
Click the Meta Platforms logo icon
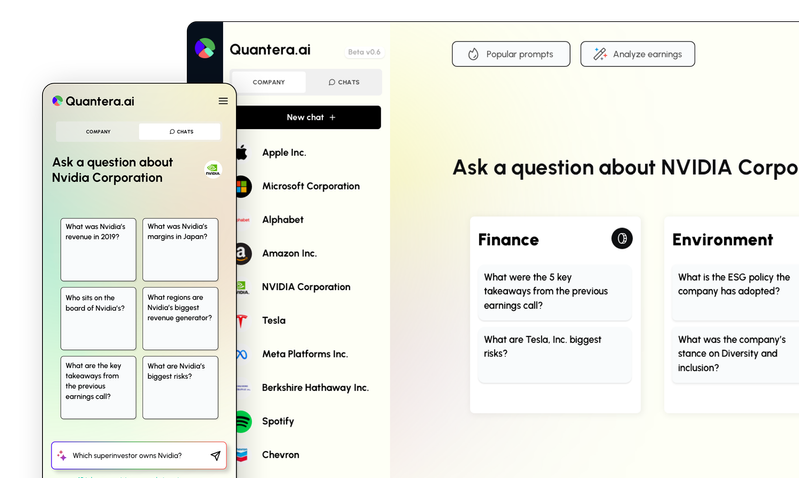242,355
